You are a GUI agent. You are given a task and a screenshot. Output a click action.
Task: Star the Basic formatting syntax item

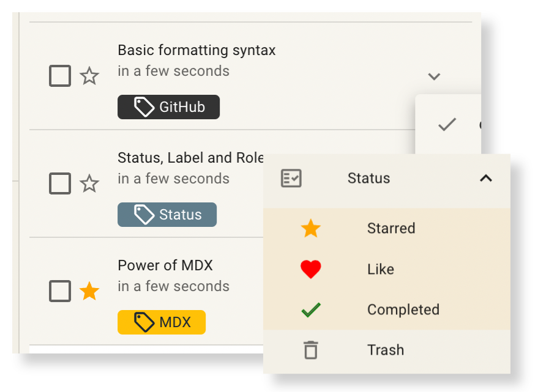(x=89, y=76)
